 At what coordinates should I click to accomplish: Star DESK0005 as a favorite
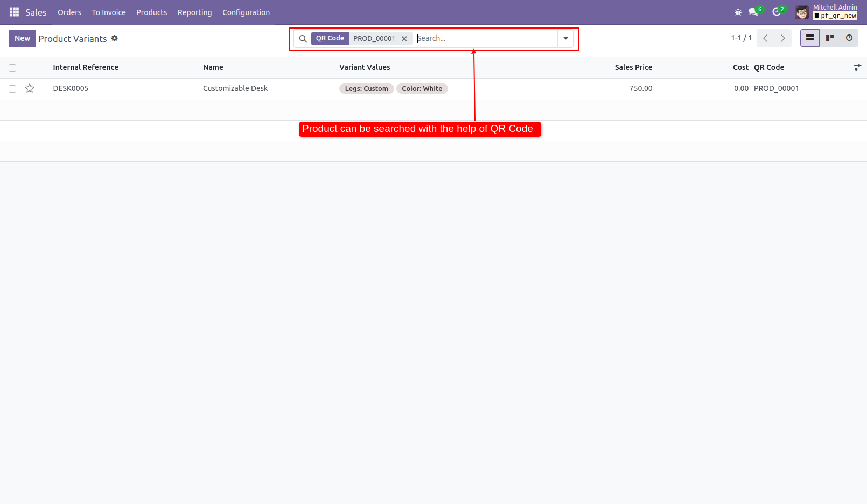(30, 88)
